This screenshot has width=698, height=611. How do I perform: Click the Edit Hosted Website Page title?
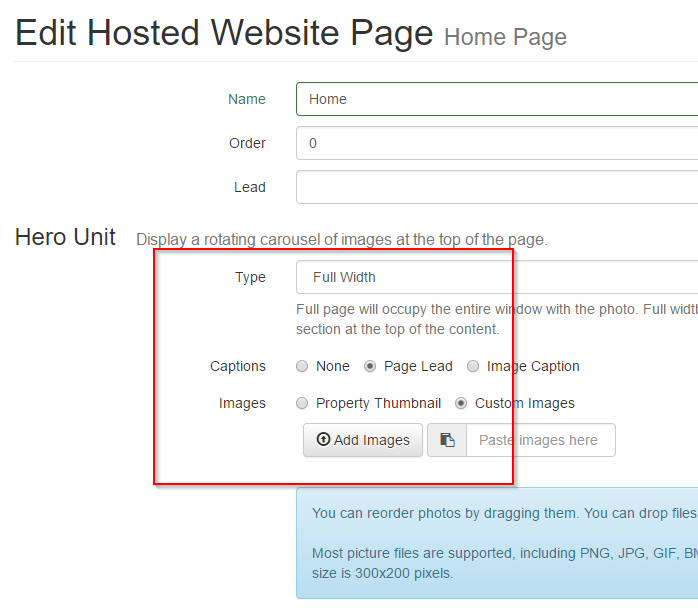(224, 33)
